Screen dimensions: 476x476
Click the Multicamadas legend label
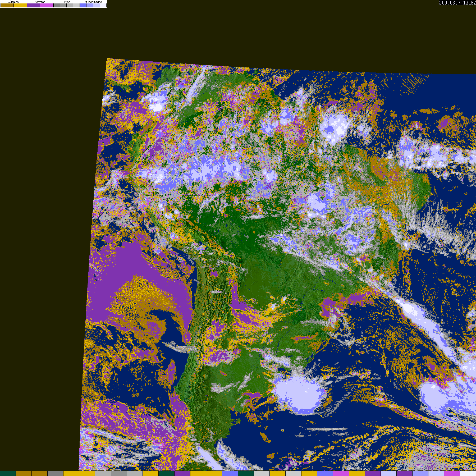click(x=93, y=2)
